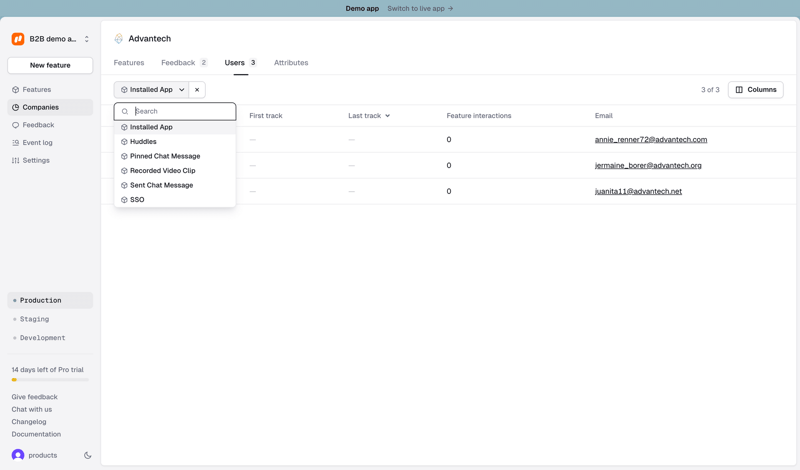The height and width of the screenshot is (470, 800).
Task: Toggle dark mode moon icon
Action: click(87, 455)
